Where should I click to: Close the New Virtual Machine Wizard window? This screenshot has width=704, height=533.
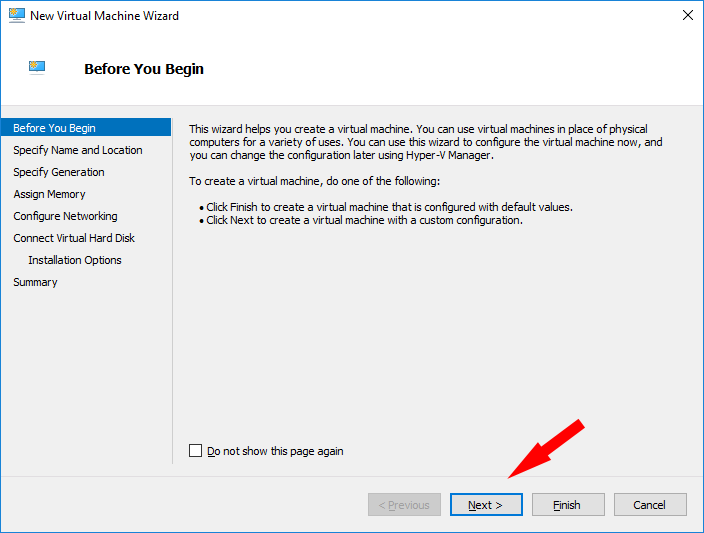[687, 16]
